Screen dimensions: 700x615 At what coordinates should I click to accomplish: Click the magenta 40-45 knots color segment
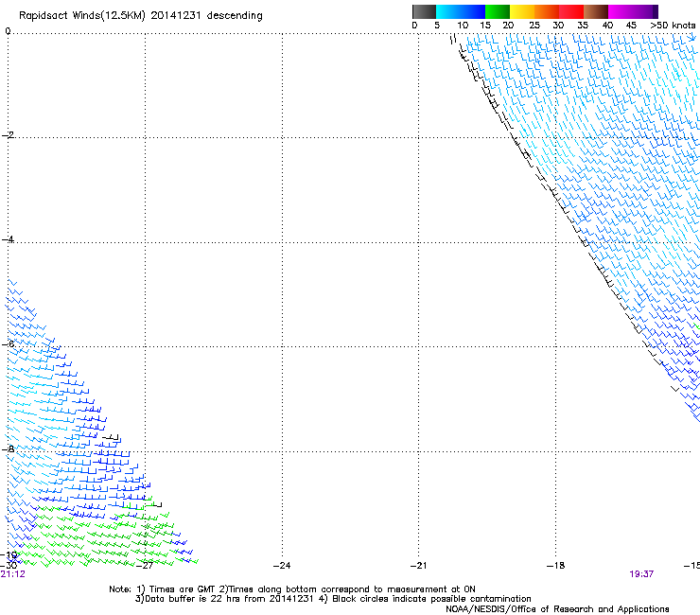[x=621, y=11]
